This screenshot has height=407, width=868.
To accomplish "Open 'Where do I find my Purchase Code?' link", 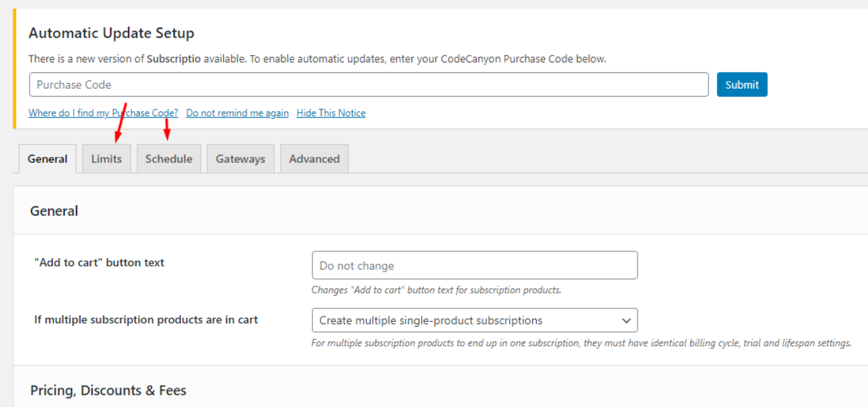I will coord(103,113).
